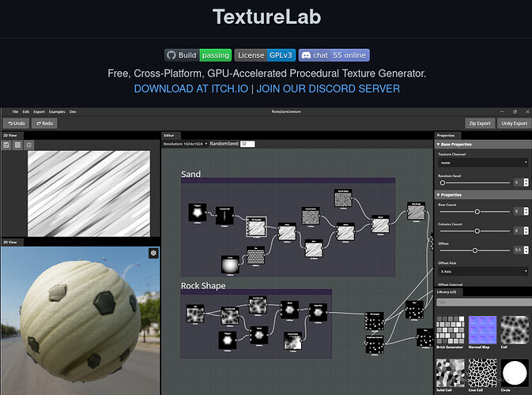
Task: Open the Edit menu
Action: point(26,111)
